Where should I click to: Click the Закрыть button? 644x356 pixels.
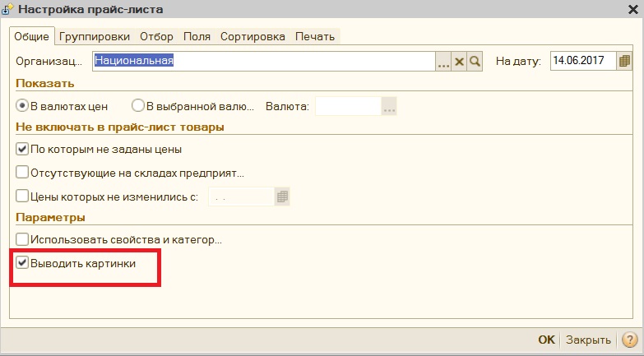588,340
